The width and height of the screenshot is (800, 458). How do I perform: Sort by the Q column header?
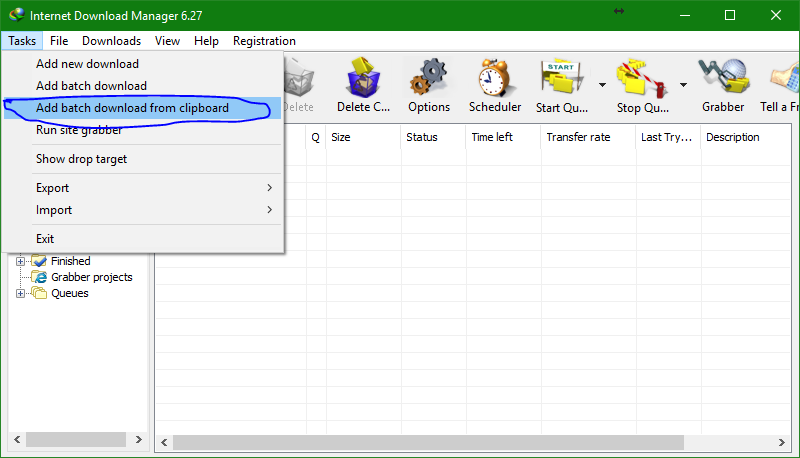(x=316, y=137)
